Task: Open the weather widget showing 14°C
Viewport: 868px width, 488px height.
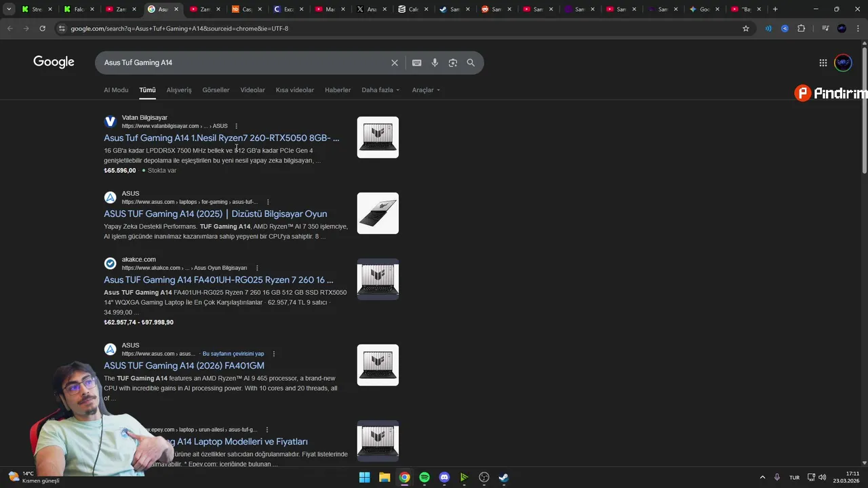Action: pyautogui.click(x=34, y=477)
